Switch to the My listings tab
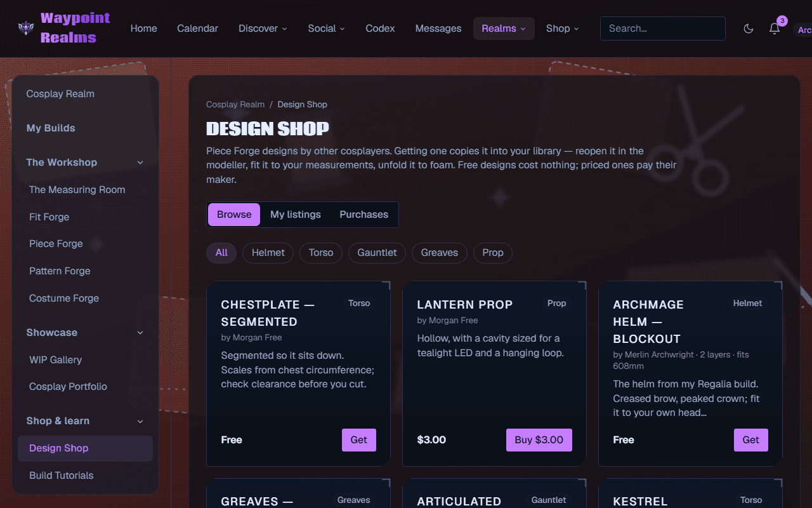 tap(296, 215)
